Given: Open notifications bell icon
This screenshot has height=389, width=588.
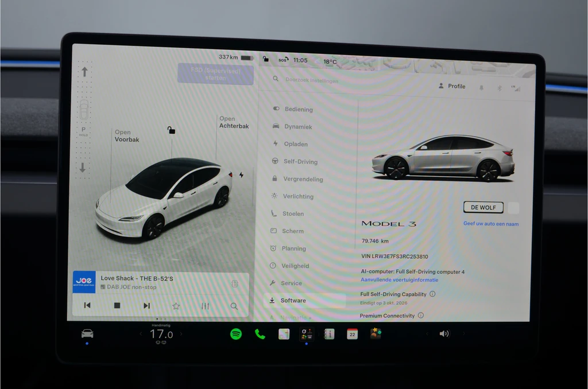Looking at the screenshot, I should click(x=481, y=88).
